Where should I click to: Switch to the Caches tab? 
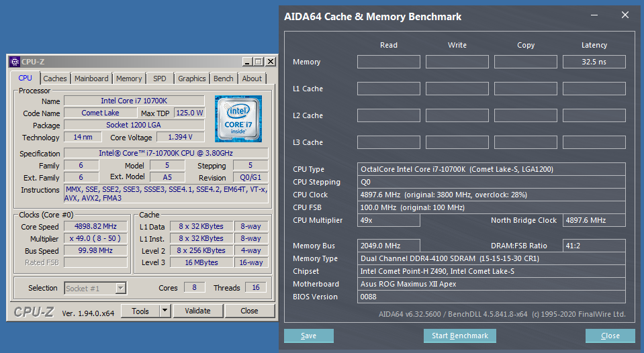(55, 79)
